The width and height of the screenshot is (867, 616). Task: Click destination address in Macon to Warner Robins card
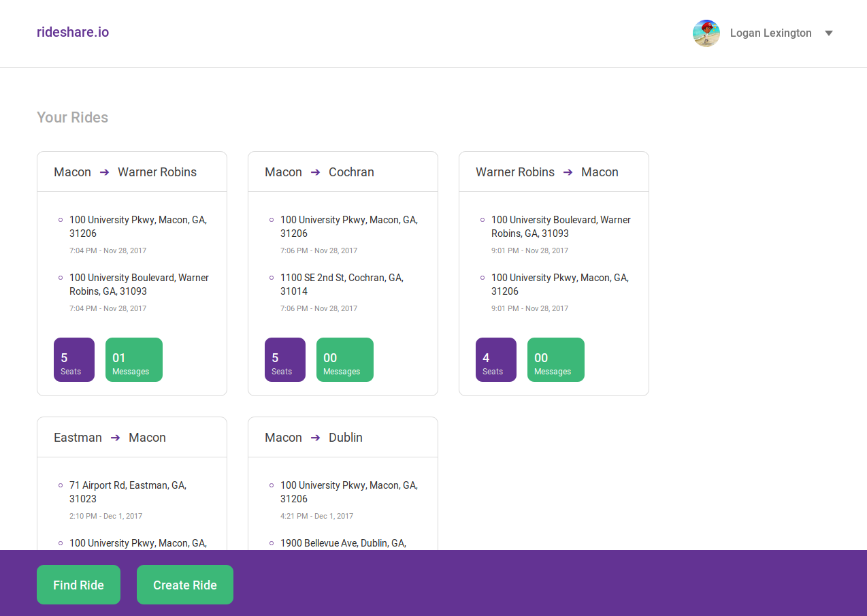pos(139,285)
